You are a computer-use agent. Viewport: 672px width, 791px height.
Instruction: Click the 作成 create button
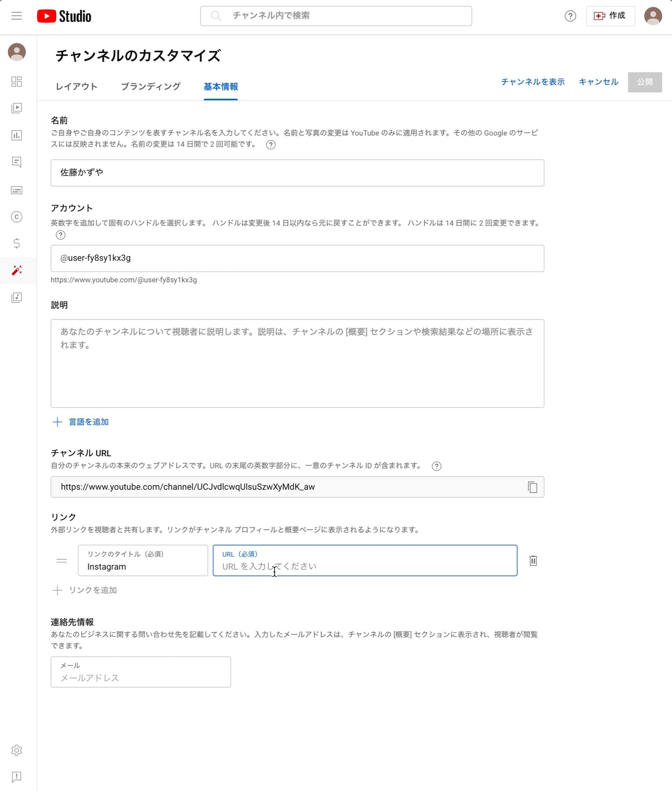coord(610,16)
